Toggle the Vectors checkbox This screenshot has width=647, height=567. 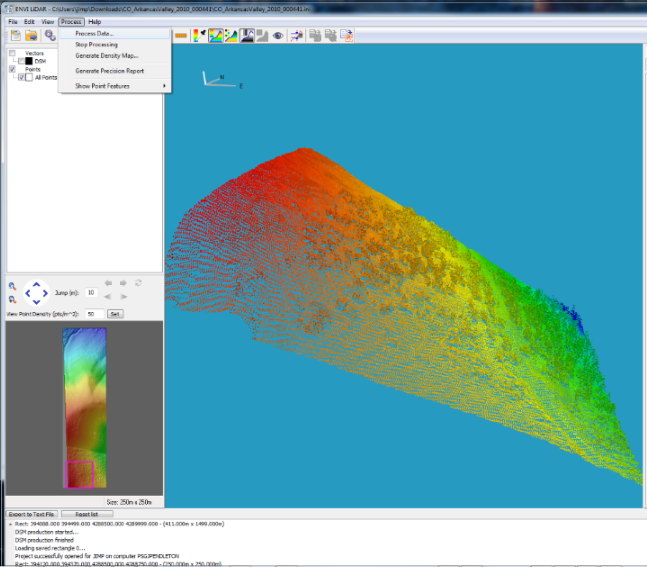pos(12,53)
